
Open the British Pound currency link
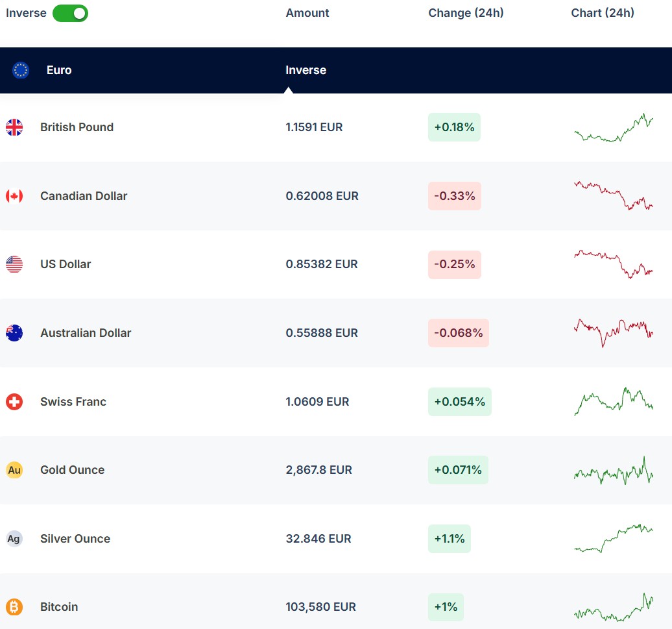click(x=77, y=127)
